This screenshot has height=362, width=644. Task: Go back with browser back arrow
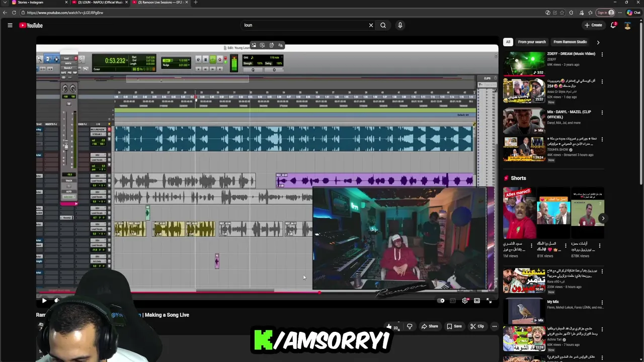(4, 13)
